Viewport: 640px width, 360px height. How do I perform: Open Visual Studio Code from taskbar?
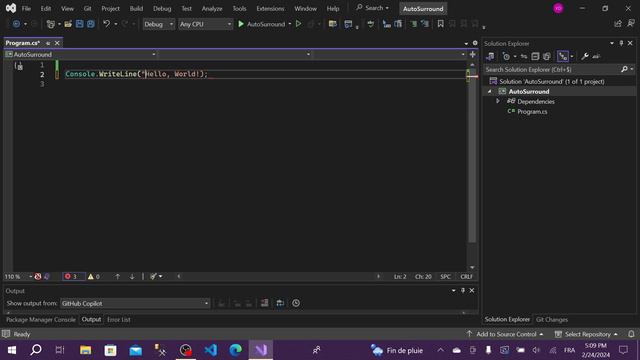211,350
